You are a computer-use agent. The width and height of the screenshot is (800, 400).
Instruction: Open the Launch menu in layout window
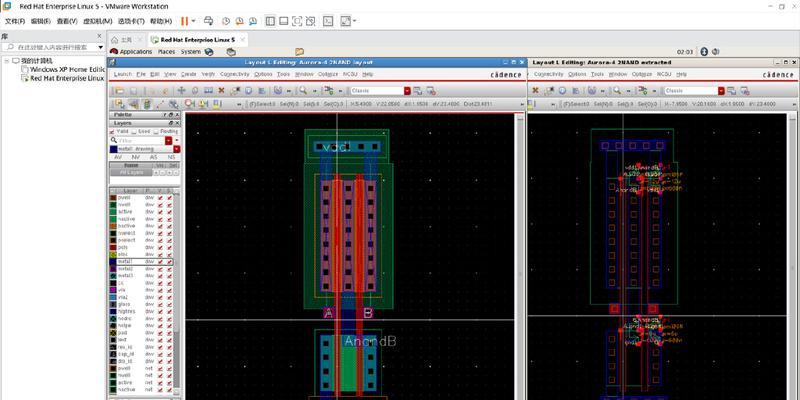point(122,74)
